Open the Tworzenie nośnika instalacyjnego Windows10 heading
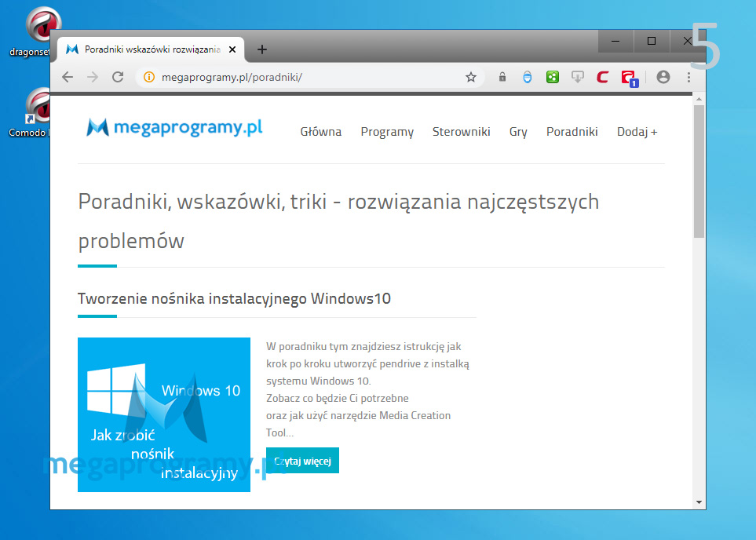This screenshot has height=540, width=756. point(234,298)
